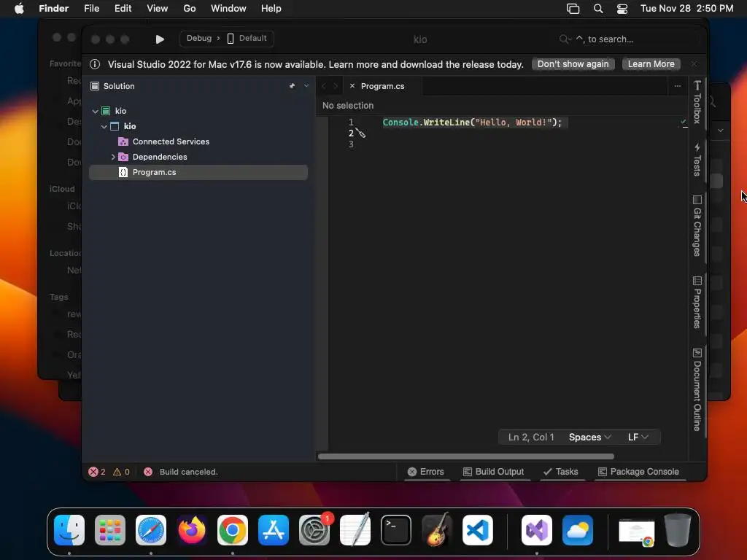747x560 pixels.
Task: Open the Git Changes side panel
Action: tap(697, 226)
